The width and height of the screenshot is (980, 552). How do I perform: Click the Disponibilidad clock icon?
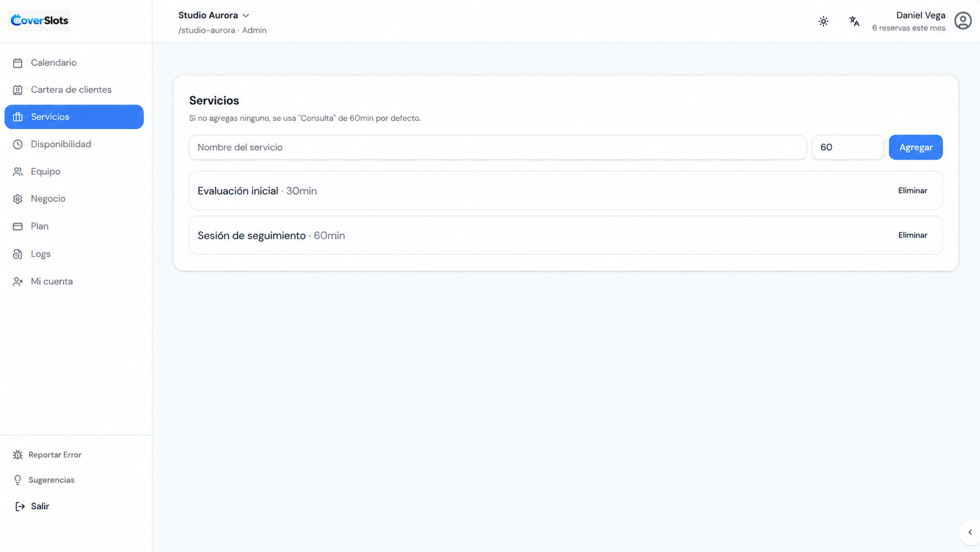tap(18, 144)
